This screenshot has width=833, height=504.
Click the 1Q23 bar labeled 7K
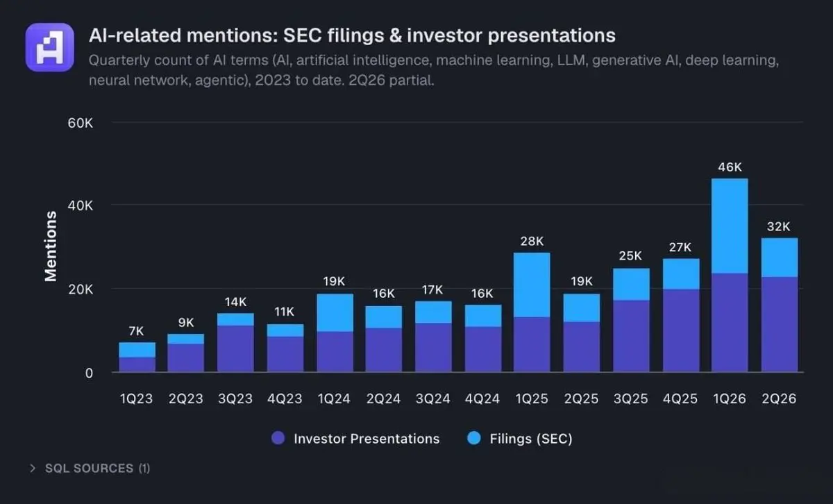click(x=137, y=358)
